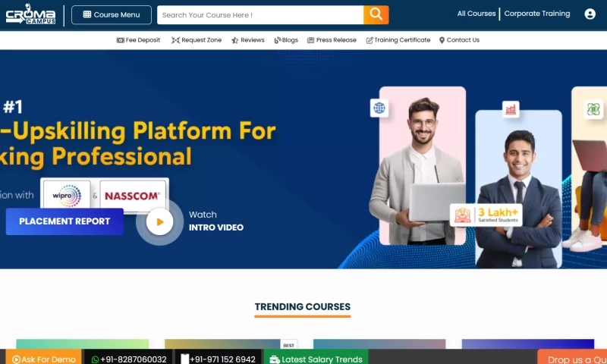This screenshot has height=364, width=607.
Task: Open the All Courses link
Action: point(476,14)
